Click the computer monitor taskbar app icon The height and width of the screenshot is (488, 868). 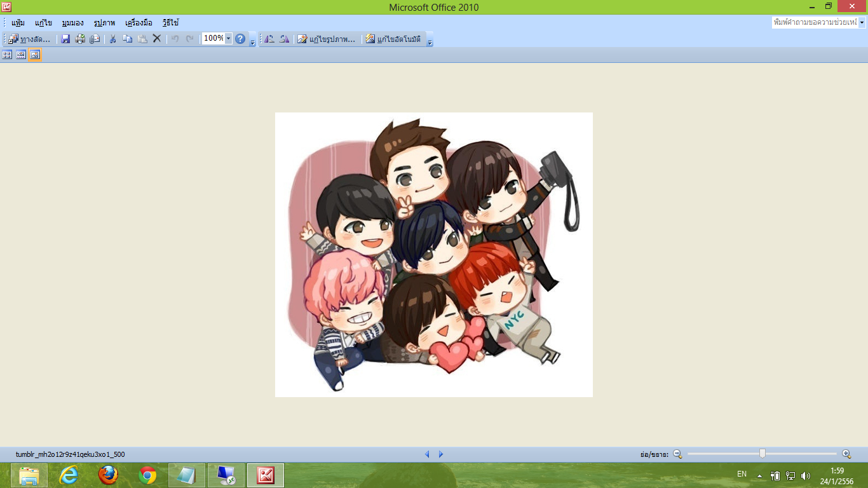click(226, 475)
